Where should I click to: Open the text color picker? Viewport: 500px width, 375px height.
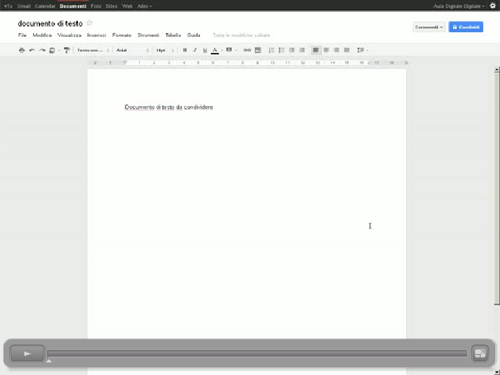pos(215,50)
